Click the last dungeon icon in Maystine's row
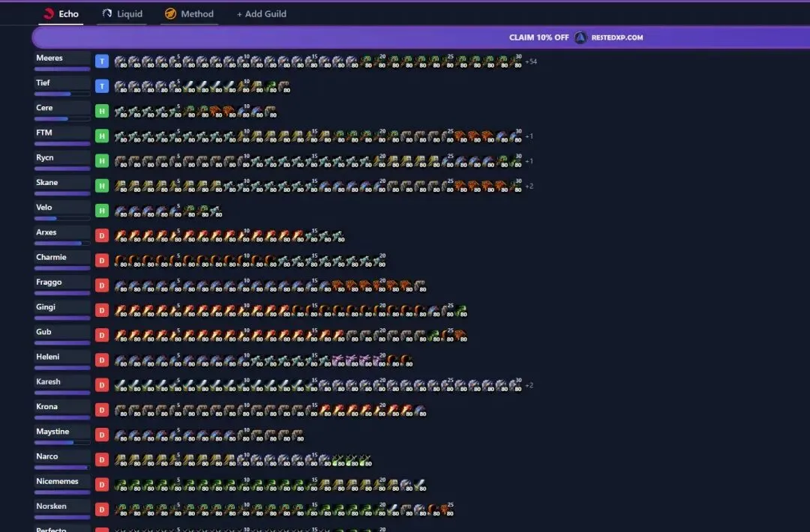810x532 pixels. point(298,435)
